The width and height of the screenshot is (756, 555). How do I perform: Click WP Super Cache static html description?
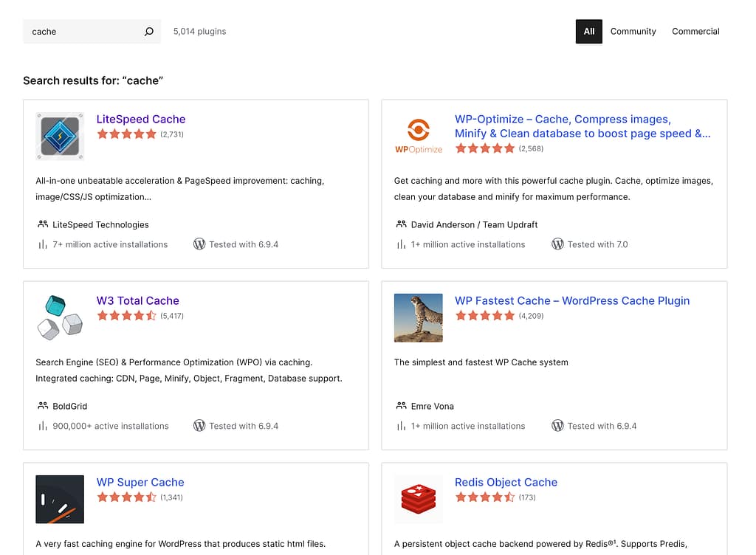coord(180,544)
